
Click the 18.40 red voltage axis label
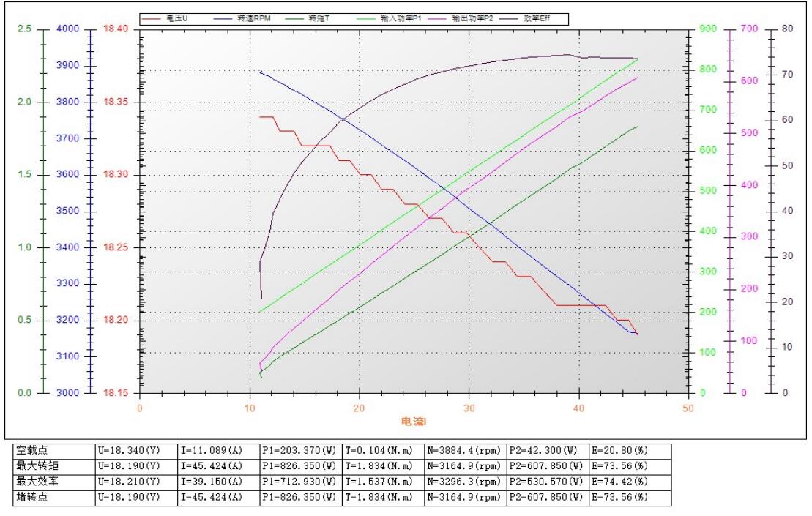[x=116, y=29]
